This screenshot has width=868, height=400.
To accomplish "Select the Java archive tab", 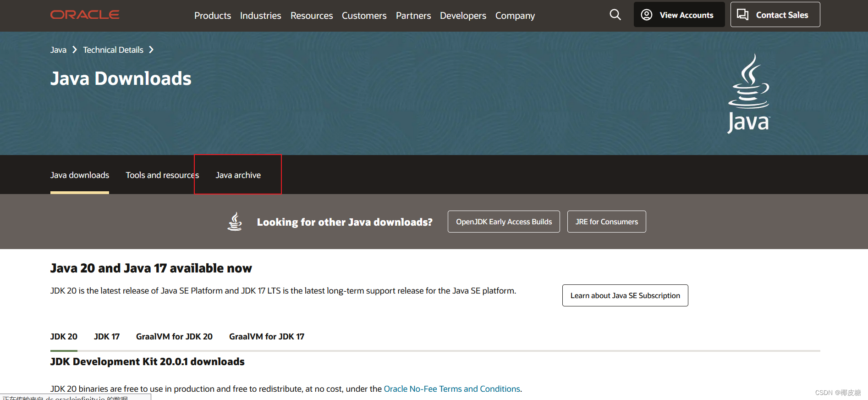I will point(238,175).
